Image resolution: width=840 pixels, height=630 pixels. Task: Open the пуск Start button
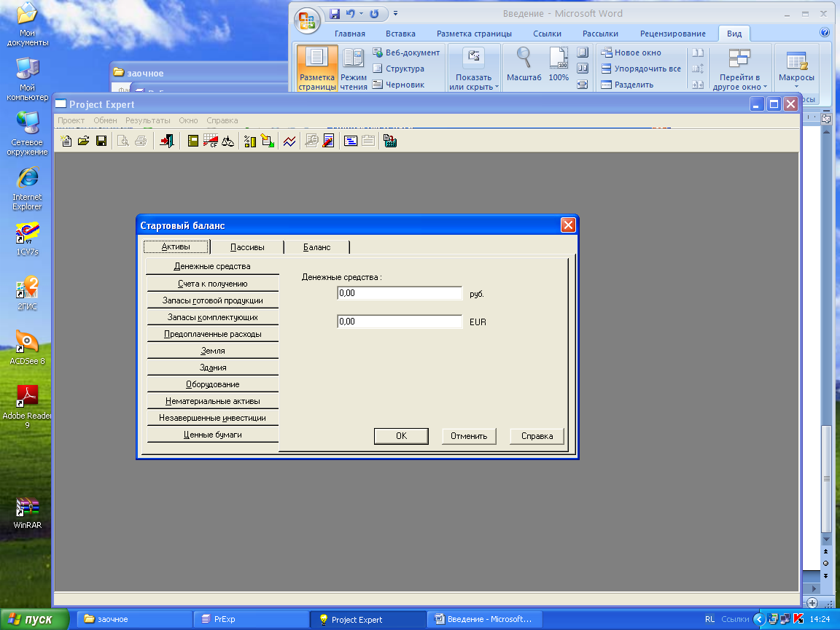tap(34, 619)
